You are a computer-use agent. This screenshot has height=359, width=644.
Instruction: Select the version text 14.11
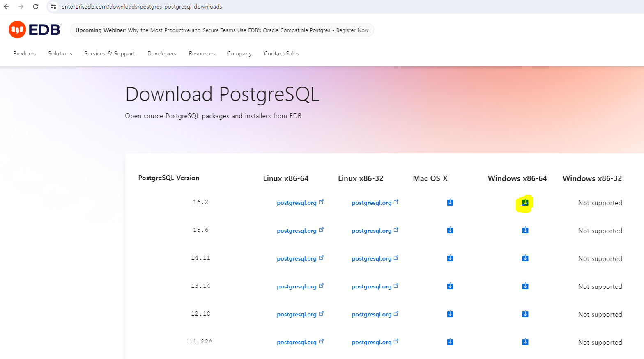[x=200, y=258]
